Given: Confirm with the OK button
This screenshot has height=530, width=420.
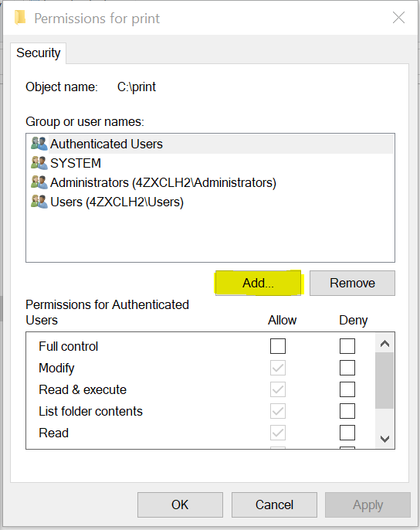Looking at the screenshot, I should 180,505.
